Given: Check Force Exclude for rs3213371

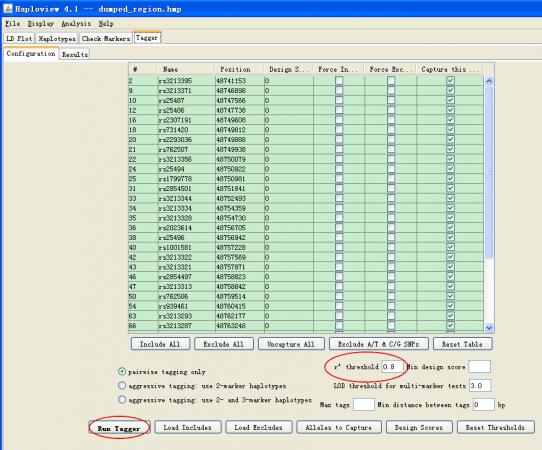Looking at the screenshot, I should pyautogui.click(x=391, y=90).
